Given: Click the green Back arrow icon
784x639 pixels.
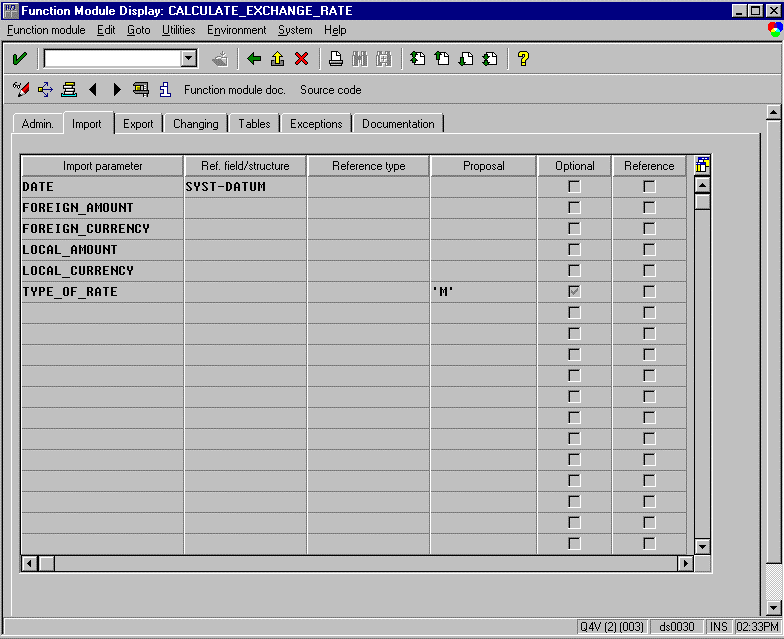Looking at the screenshot, I should coord(254,59).
